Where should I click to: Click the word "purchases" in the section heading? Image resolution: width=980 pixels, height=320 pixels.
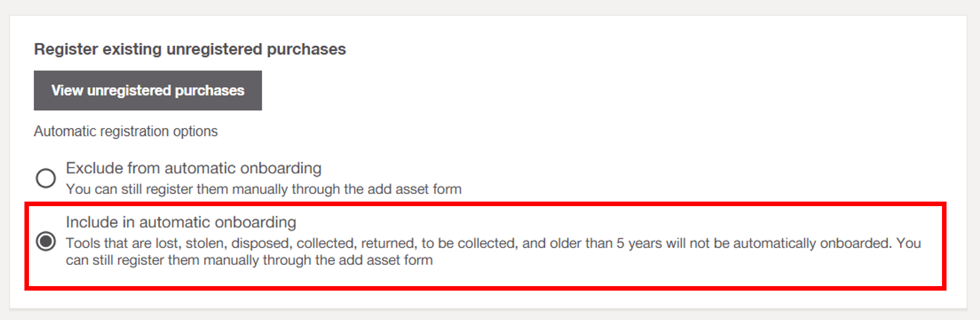click(x=306, y=49)
